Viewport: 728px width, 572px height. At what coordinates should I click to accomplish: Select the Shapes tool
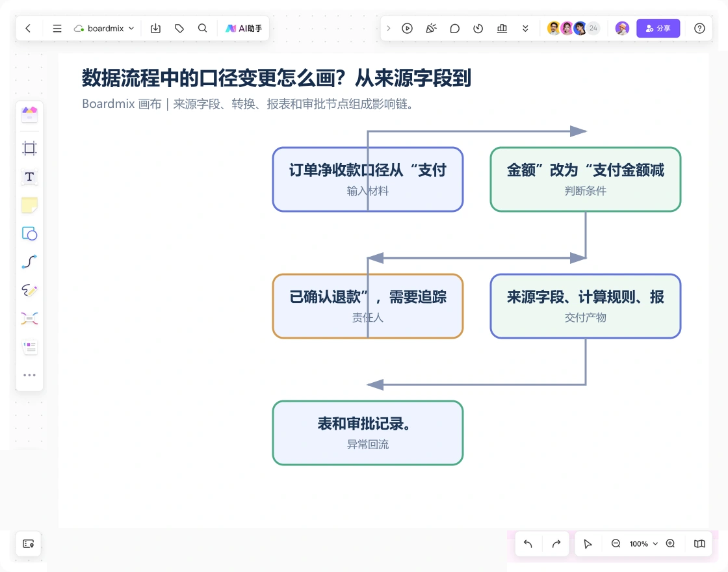[x=29, y=233]
